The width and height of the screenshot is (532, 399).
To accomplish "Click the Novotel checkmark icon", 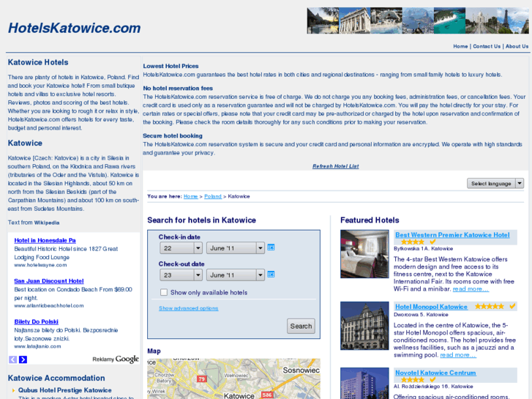I will click(432, 380).
